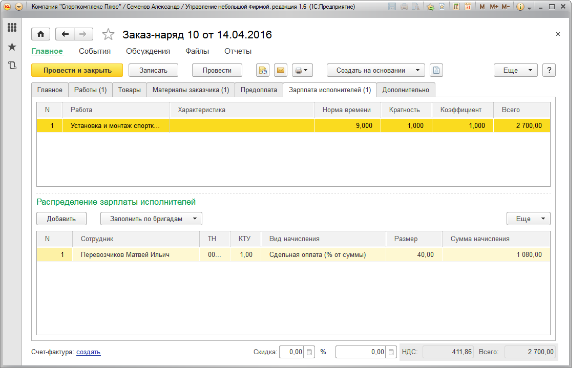The height and width of the screenshot is (368, 588).
Task: Star this document as favorite
Action: [x=108, y=34]
